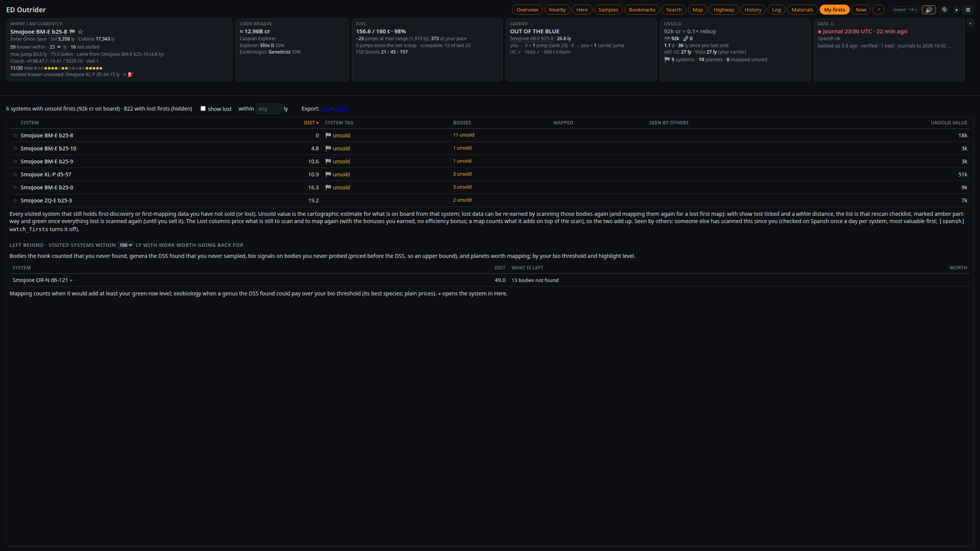Open the My firsts tab
Image resolution: width=980 pixels, height=551 pixels.
pos(835,10)
